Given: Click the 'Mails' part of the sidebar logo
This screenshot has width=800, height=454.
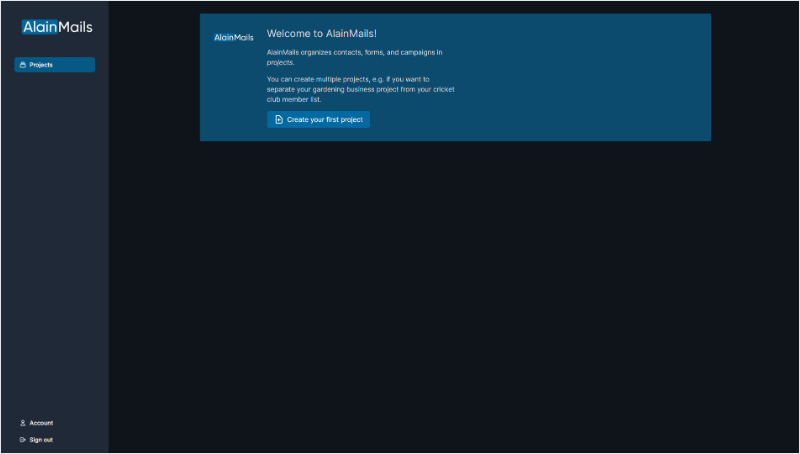Looking at the screenshot, I should (x=76, y=27).
